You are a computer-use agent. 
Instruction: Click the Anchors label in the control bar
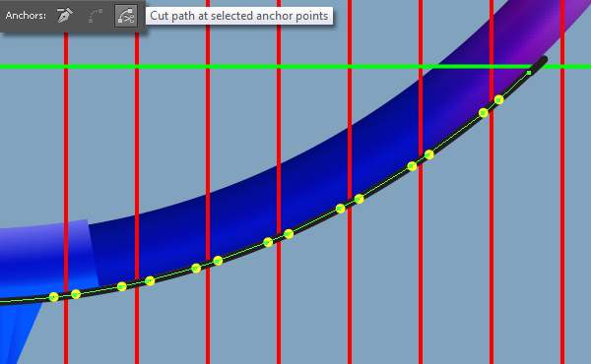pyautogui.click(x=26, y=16)
